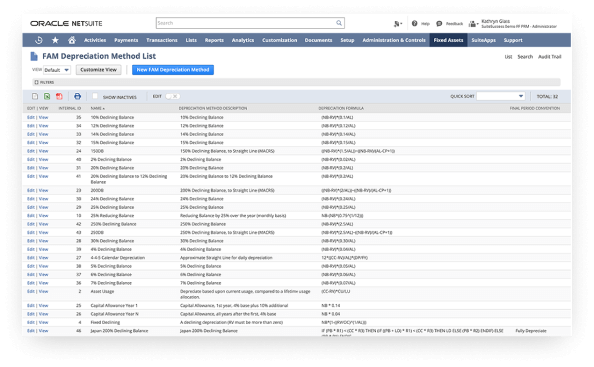Edit the 150DB method row
This screenshot has height=367, width=594.
[x=31, y=151]
